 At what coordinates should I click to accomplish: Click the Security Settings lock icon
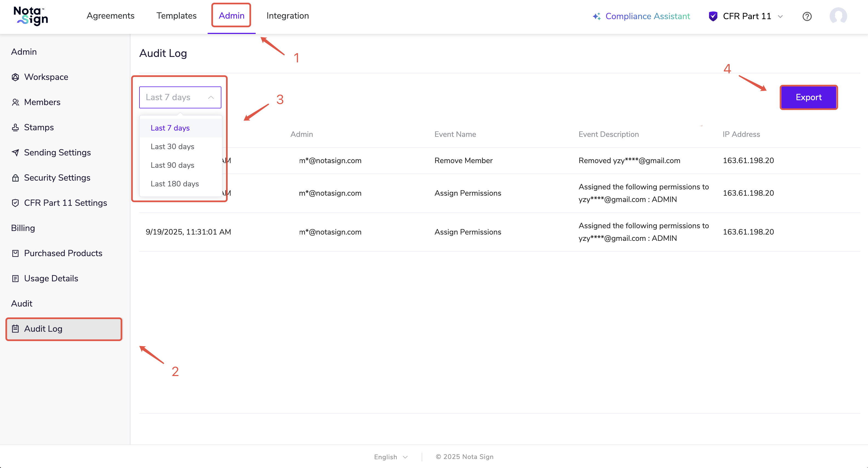(15, 178)
